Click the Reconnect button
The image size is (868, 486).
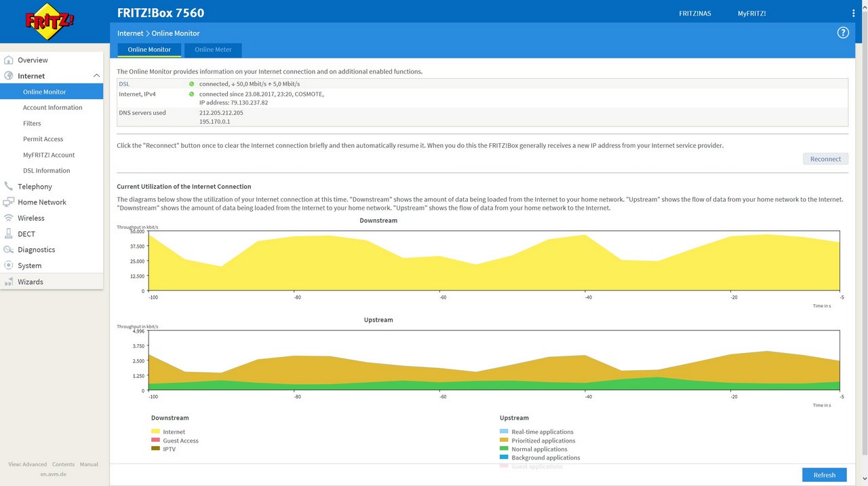(x=825, y=159)
